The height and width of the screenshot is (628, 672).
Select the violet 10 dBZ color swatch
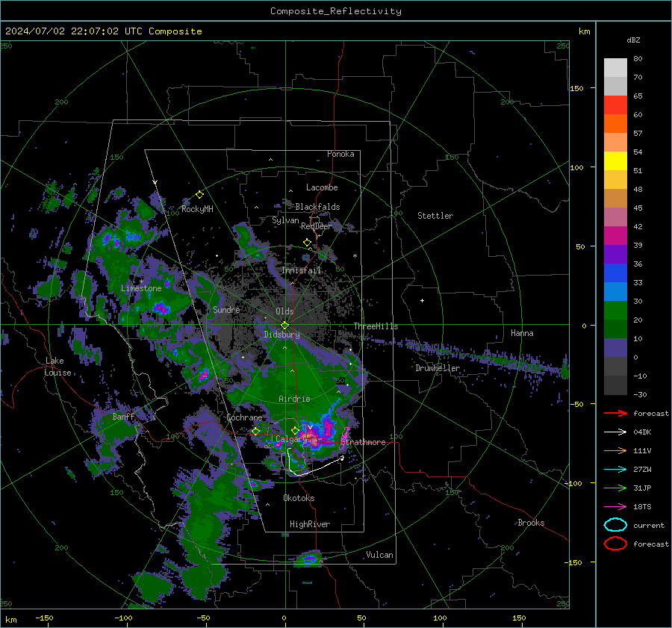tap(615, 347)
